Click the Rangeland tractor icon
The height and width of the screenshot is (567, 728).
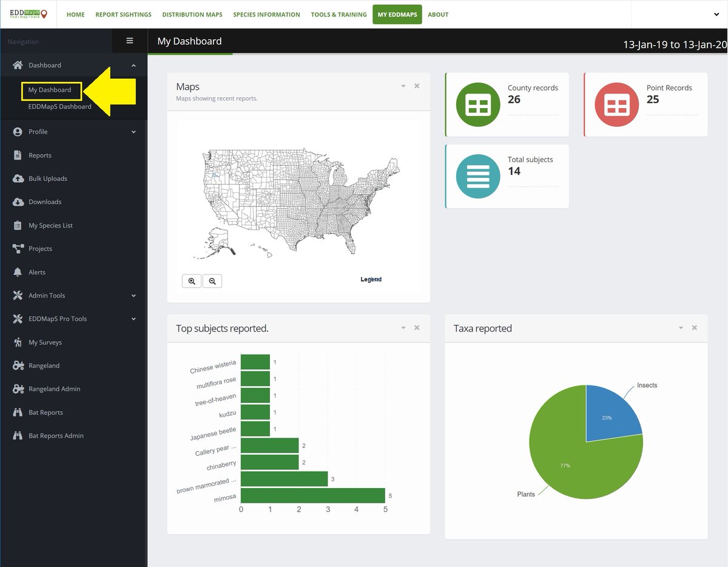click(18, 365)
